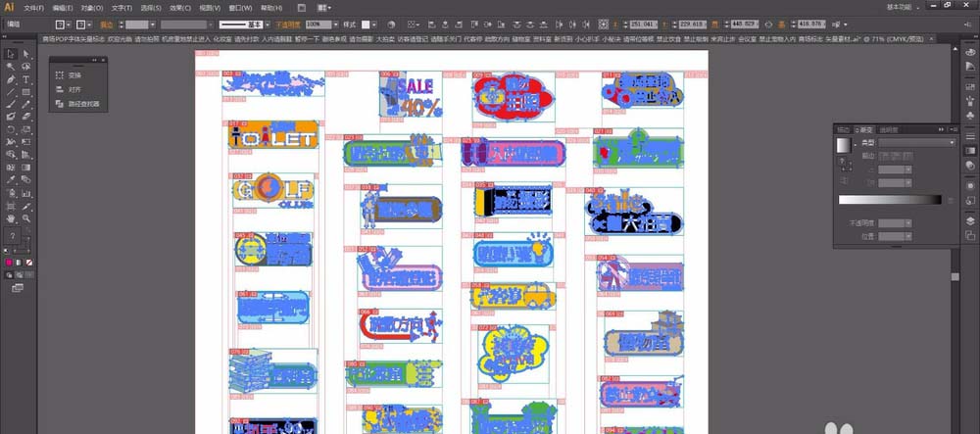Viewport: 980px width, 434px height.
Task: Switch to the 欢迎光临 document tab
Action: pos(120,39)
